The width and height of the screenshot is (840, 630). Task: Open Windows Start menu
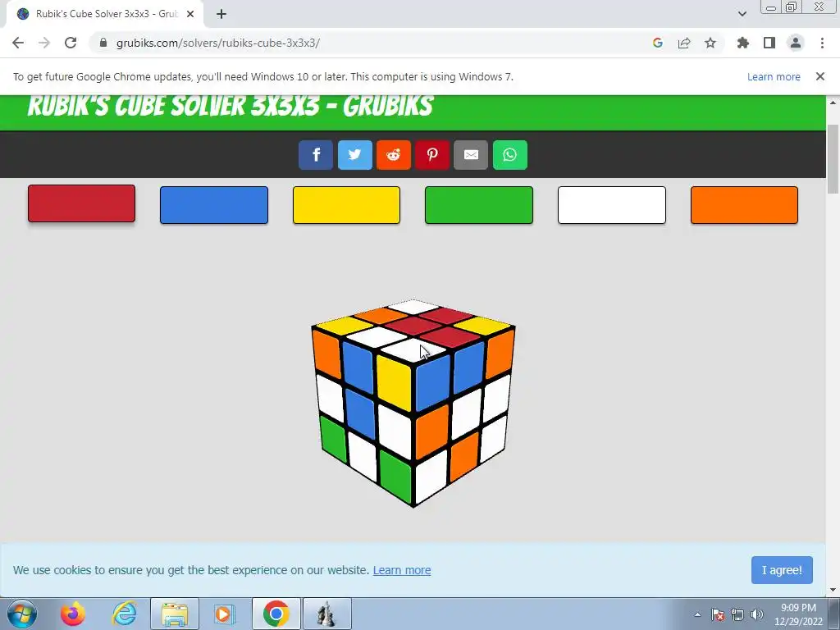coord(22,614)
